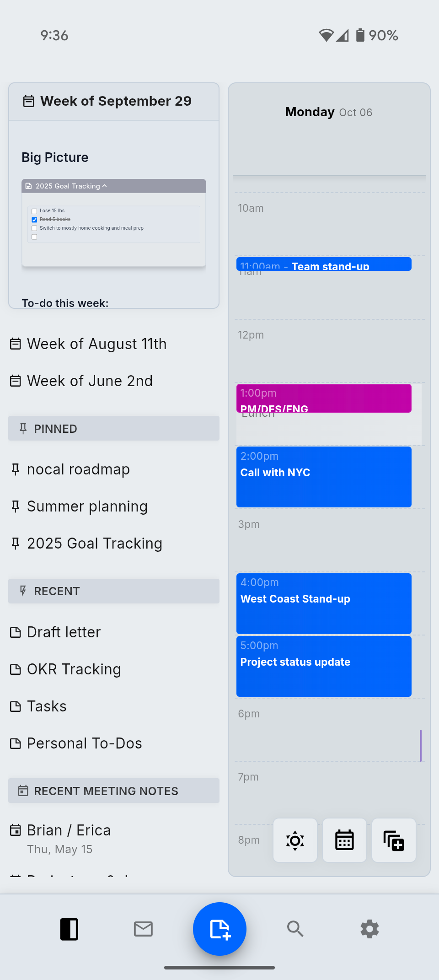Tap the sun icon button in calendar
This screenshot has height=980, width=439.
295,840
